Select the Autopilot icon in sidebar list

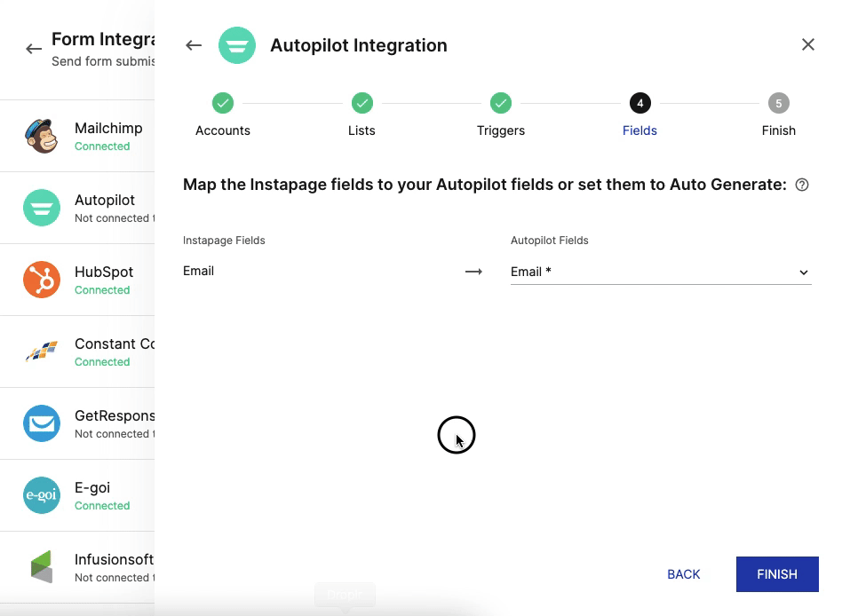point(42,208)
